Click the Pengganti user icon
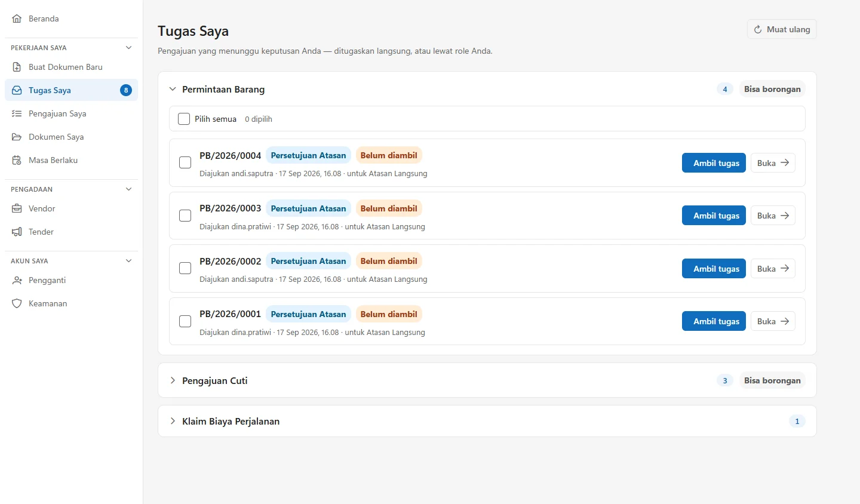 17,280
